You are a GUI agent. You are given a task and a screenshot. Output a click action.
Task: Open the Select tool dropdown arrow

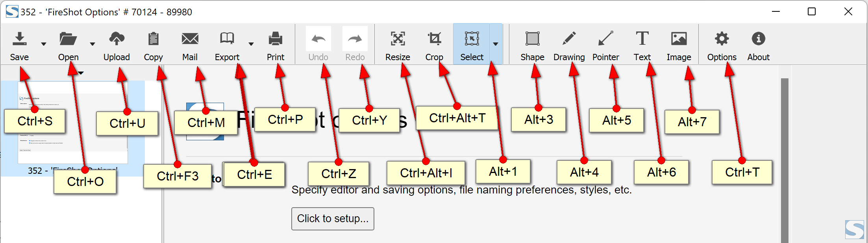tap(496, 44)
